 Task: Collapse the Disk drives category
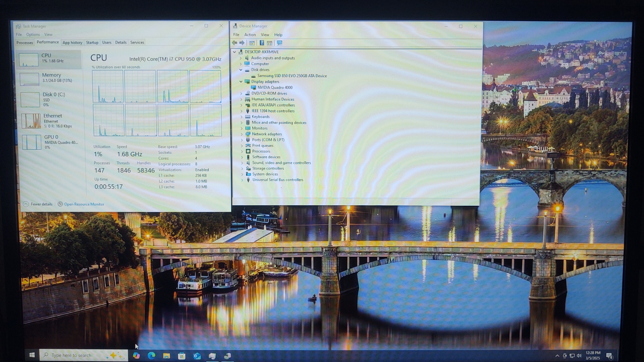click(x=241, y=70)
